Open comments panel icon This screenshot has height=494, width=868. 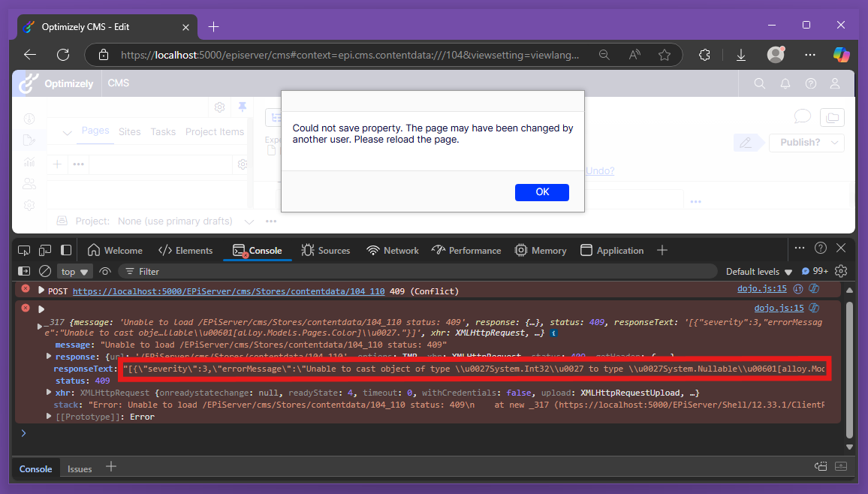(802, 116)
